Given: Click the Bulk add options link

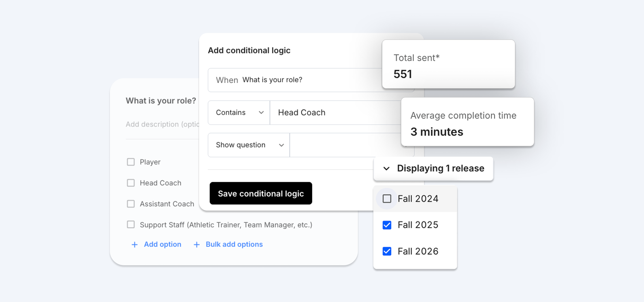Looking at the screenshot, I should tap(234, 244).
